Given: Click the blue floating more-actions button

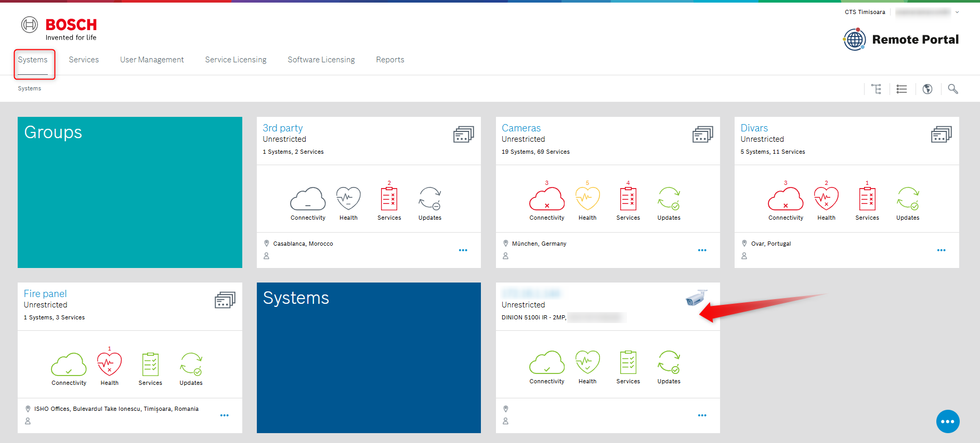Looking at the screenshot, I should tap(947, 421).
